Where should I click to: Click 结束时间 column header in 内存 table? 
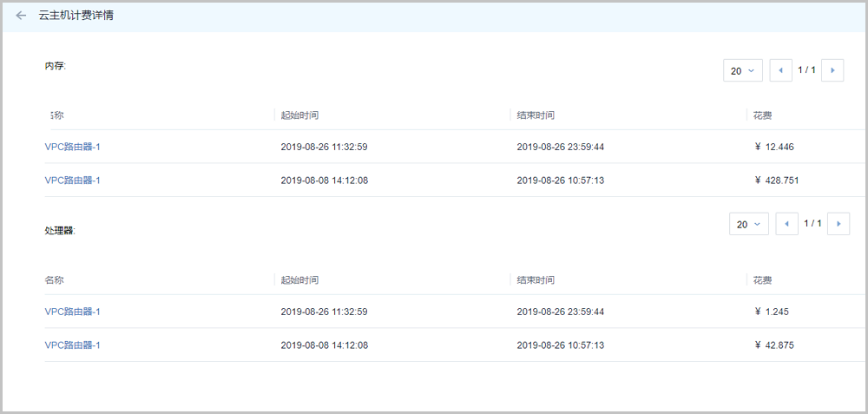[536, 115]
